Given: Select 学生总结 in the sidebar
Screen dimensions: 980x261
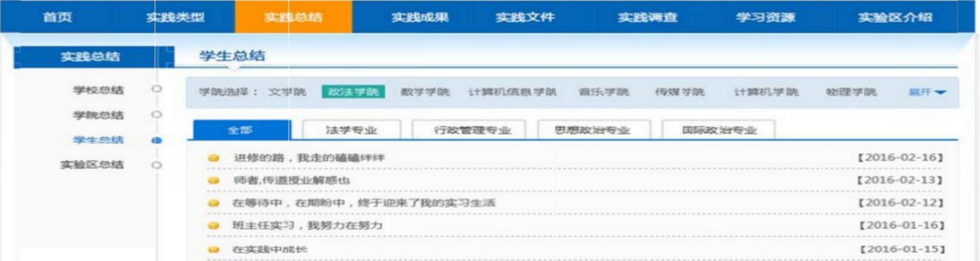Looking at the screenshot, I should pyautogui.click(x=98, y=139).
